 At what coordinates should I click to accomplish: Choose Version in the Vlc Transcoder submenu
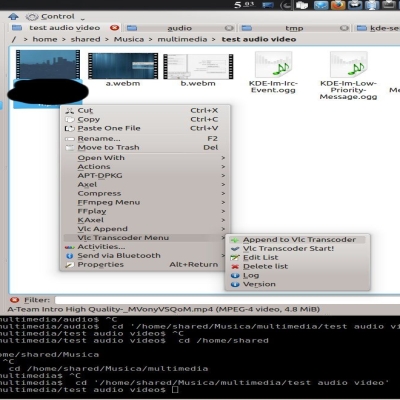click(x=297, y=284)
